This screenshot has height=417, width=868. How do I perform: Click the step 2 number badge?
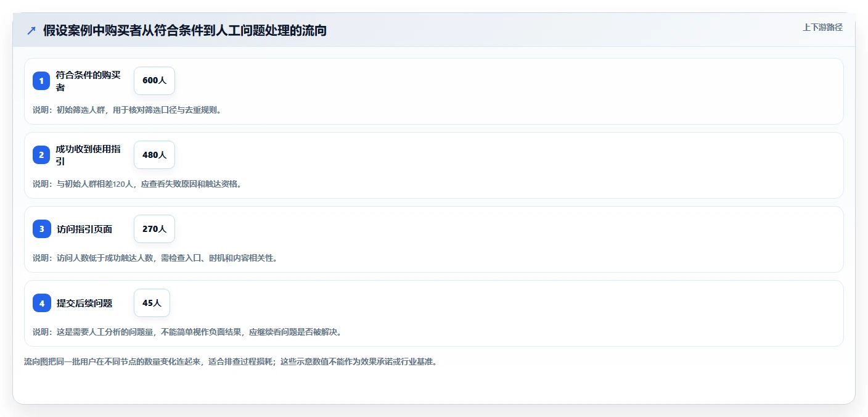pos(41,155)
